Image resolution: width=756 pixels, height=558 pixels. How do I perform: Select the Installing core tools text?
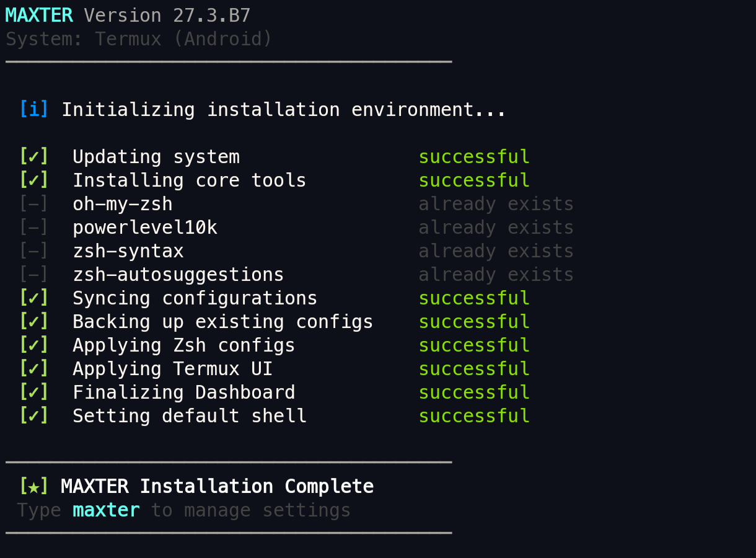tap(190, 180)
